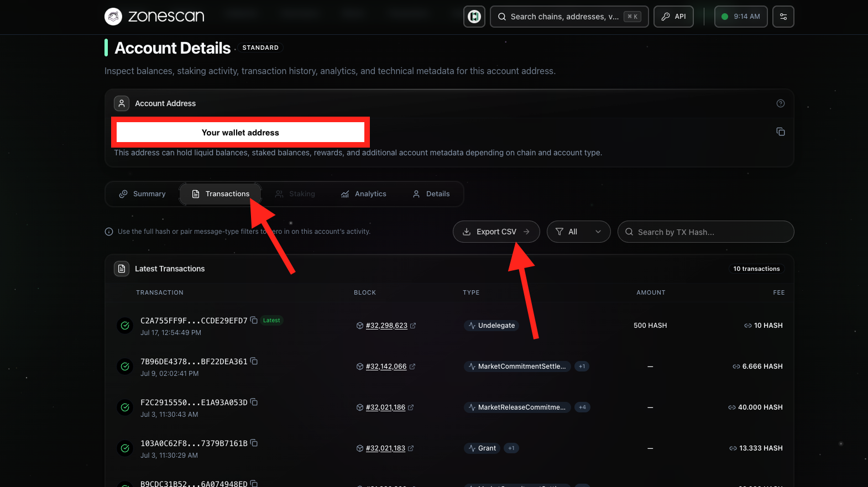Open transaction C2A755FF9F...CCDE29EFD7
Image resolution: width=868 pixels, height=487 pixels.
coord(194,321)
